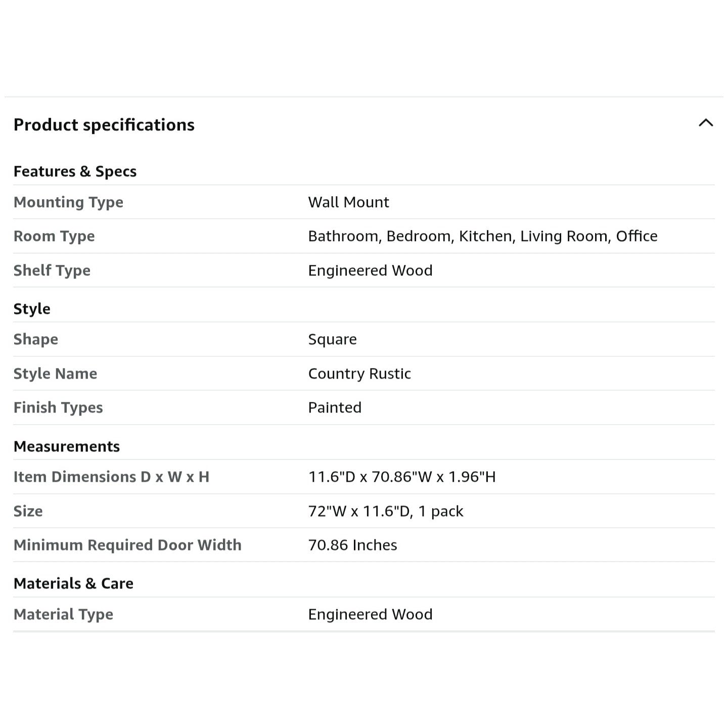Select the Minimum Required Door Width label

click(x=127, y=545)
